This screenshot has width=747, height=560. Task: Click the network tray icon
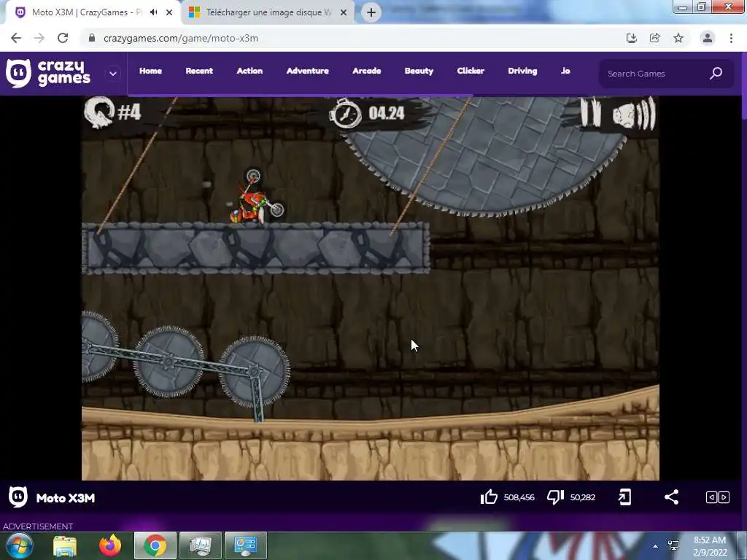(x=673, y=545)
